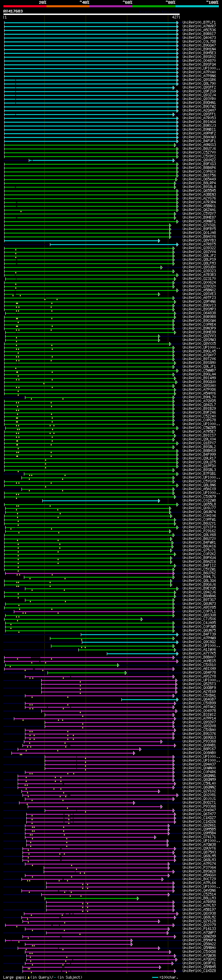Open hit UniRef100_Q40473
This screenshot has height=980, width=222.
(199, 38)
